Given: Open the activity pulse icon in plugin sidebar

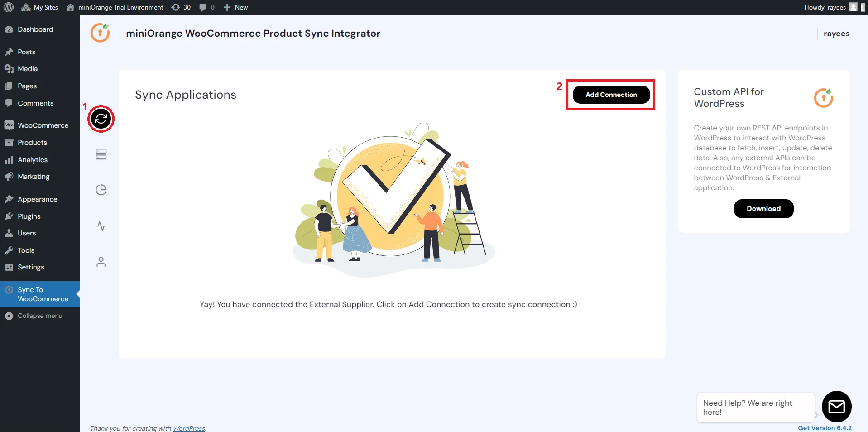Looking at the screenshot, I should point(101,226).
